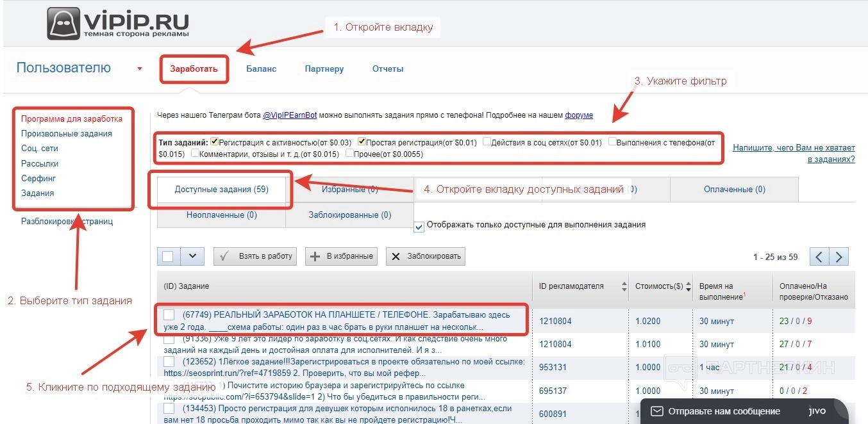
Task: Open the форуме link
Action: pyautogui.click(x=579, y=115)
